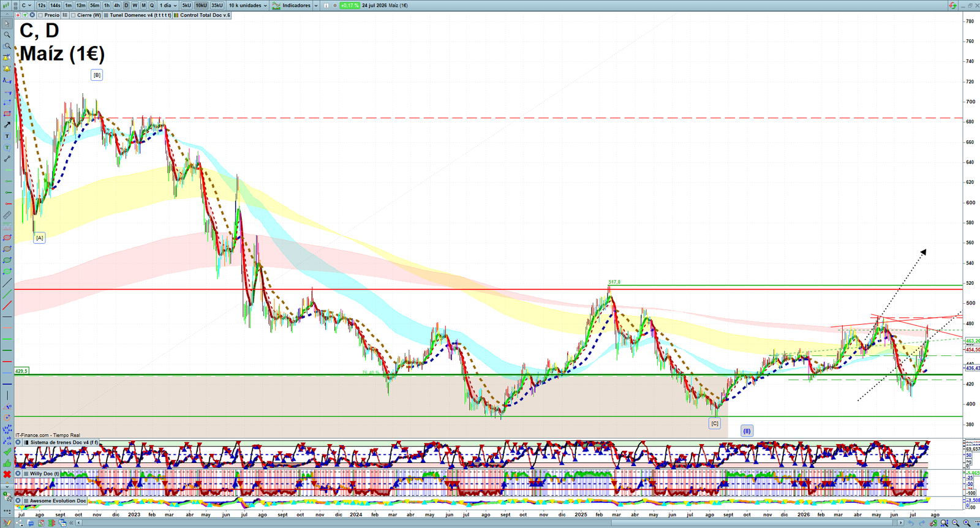The height and width of the screenshot is (528, 980).
Task: Click the (II) wave label on chart
Action: click(747, 431)
